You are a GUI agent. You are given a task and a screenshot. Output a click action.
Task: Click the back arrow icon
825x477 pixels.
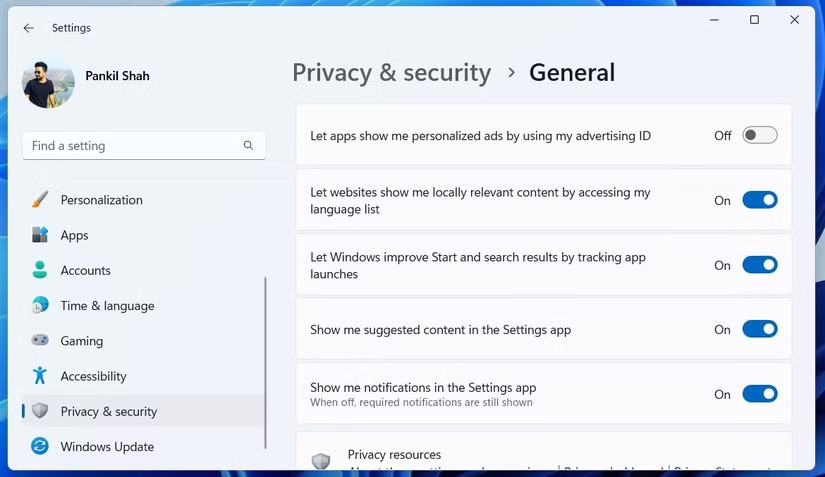[x=29, y=28]
